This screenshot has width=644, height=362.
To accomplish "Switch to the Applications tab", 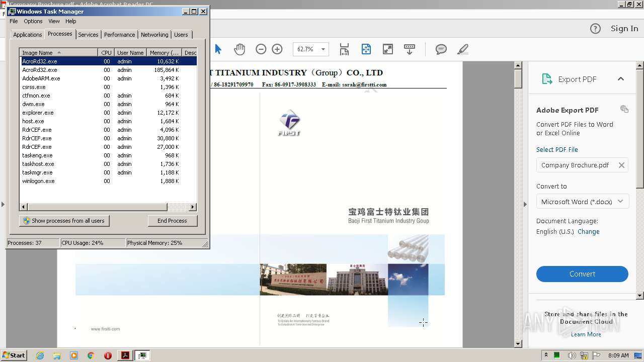I will [x=27, y=35].
